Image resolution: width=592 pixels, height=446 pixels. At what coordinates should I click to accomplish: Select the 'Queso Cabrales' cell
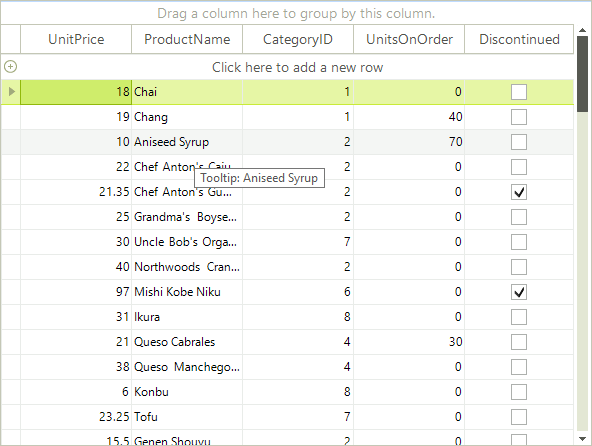[187, 342]
